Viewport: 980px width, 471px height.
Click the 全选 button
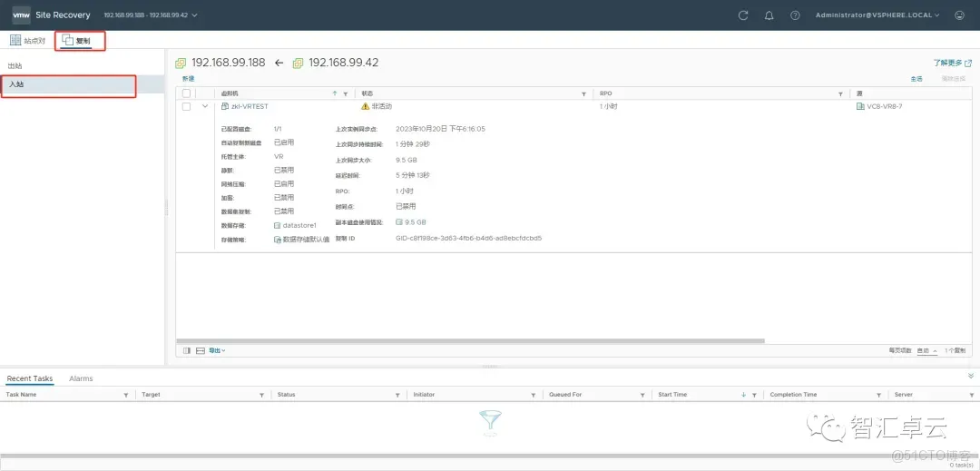click(x=916, y=79)
